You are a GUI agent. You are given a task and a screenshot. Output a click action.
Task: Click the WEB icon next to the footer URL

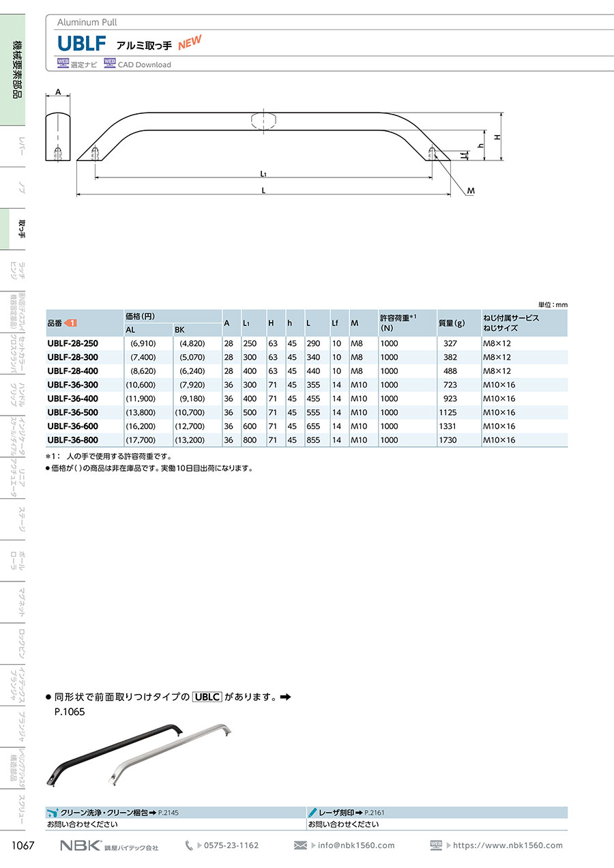437,845
